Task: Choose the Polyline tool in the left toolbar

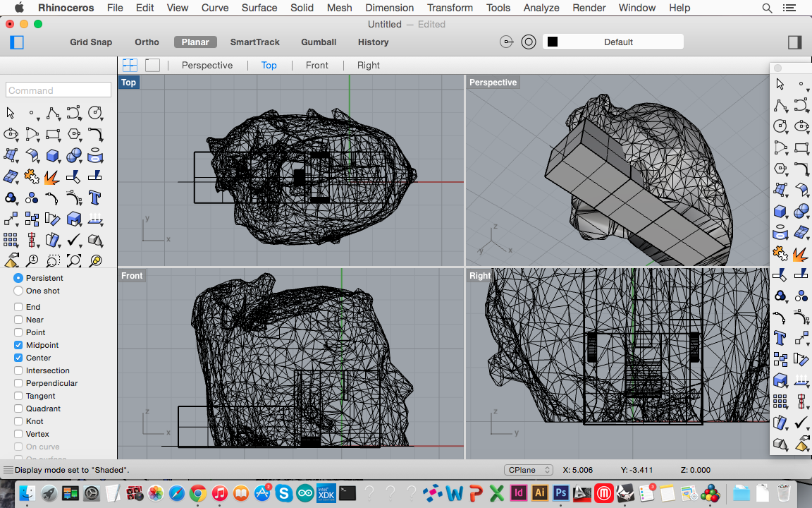Action: pos(52,113)
